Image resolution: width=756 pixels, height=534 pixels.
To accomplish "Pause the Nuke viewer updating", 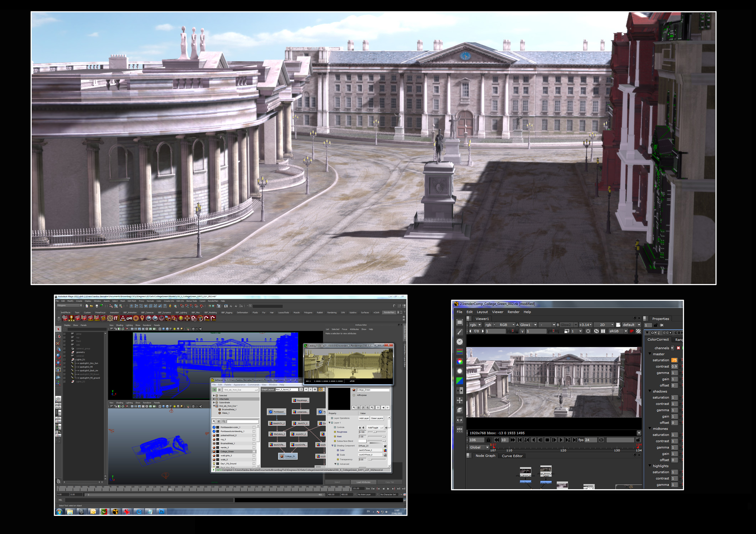I will pyautogui.click(x=603, y=331).
